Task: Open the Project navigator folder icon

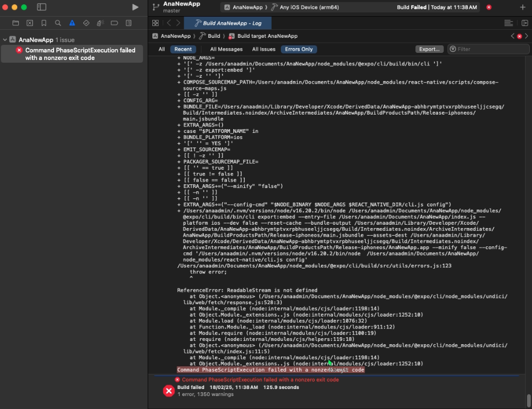Action: tap(16, 23)
